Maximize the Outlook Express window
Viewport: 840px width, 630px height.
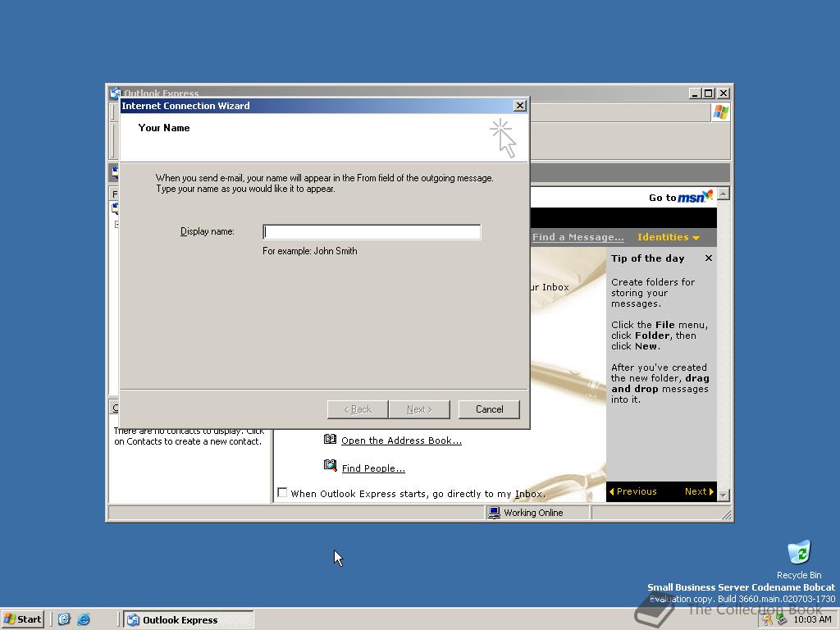708,94
